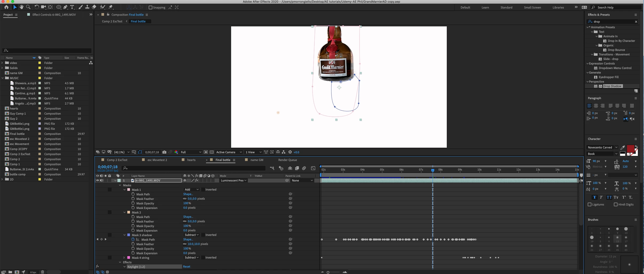Open the Render Queue tab
The height and width of the screenshot is (274, 644).
(x=287, y=160)
